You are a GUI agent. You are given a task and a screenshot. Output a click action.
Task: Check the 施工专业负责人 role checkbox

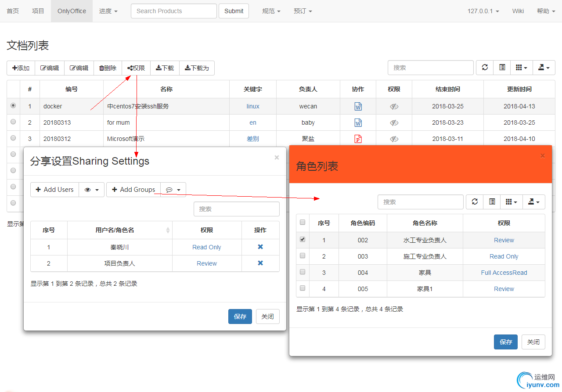pos(303,255)
